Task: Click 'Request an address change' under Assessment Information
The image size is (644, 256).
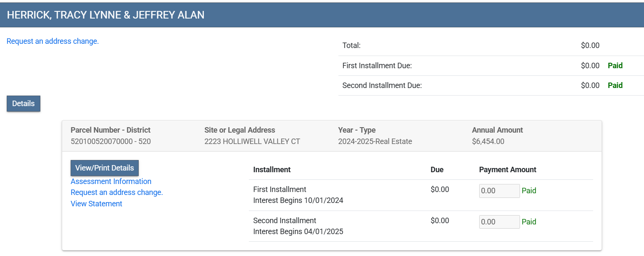Action: [116, 192]
